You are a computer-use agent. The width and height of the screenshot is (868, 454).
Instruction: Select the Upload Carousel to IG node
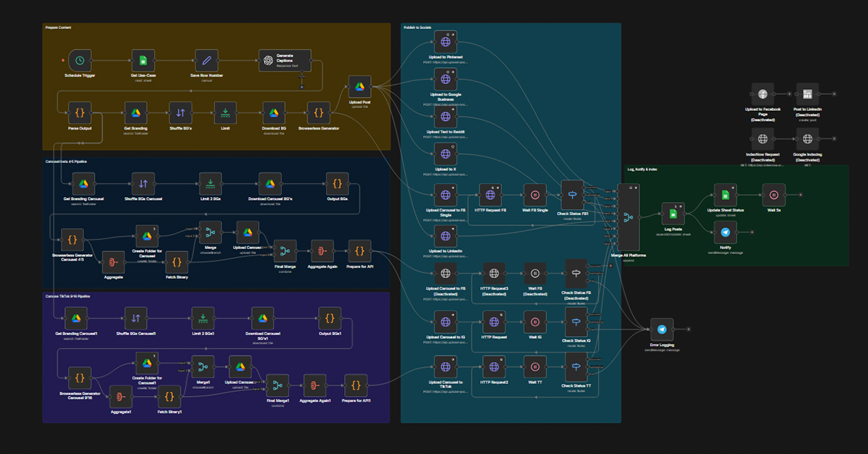click(446, 321)
